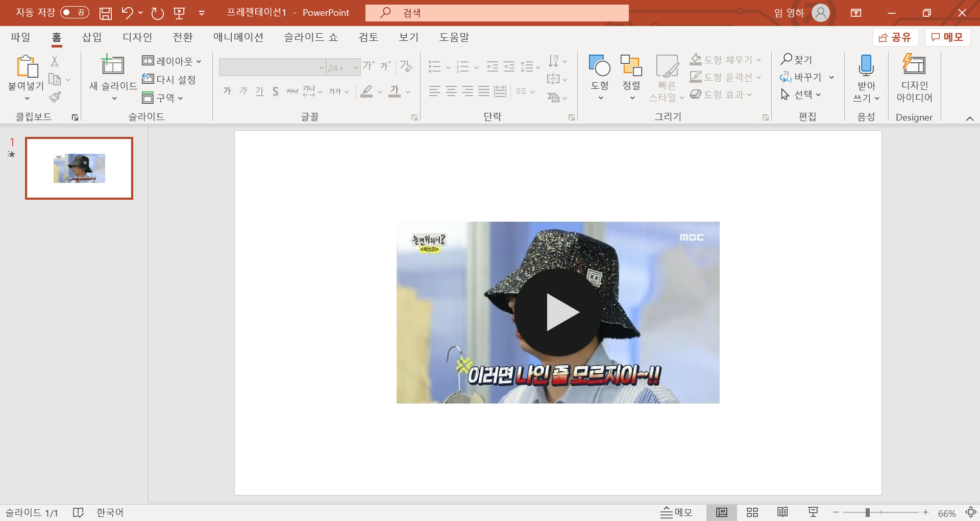Center align text

coord(451,91)
